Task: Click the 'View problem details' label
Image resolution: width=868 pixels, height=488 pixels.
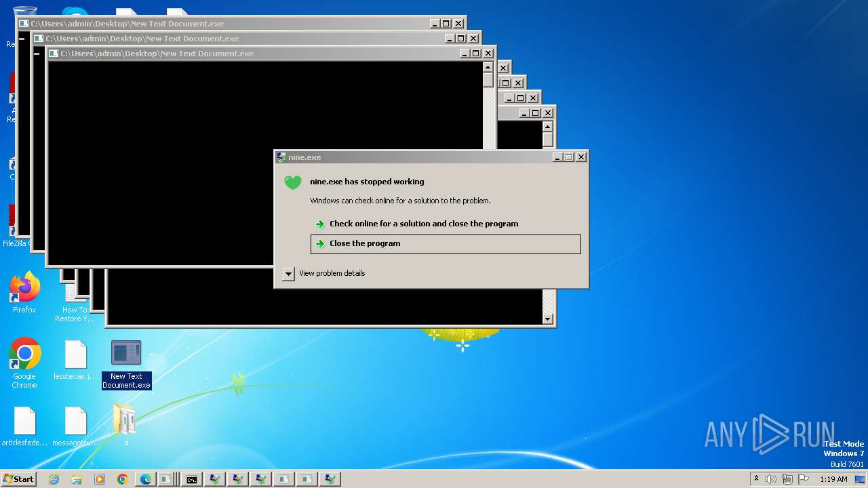Action: coord(332,273)
